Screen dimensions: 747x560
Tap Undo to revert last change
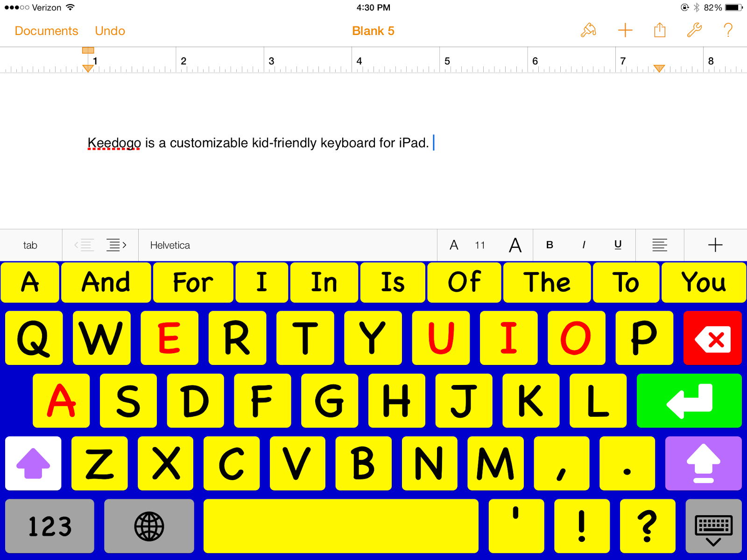pyautogui.click(x=110, y=31)
